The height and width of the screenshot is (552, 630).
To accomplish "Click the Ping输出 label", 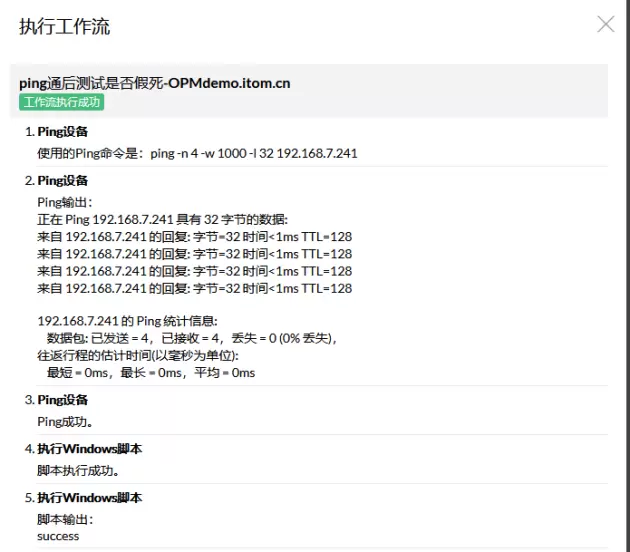I will pos(65,202).
